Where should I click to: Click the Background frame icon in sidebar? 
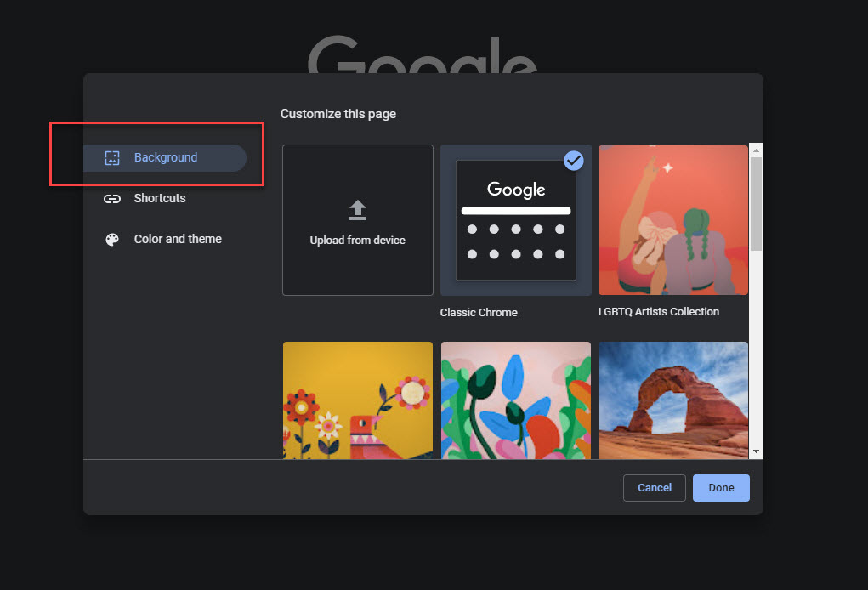(111, 157)
